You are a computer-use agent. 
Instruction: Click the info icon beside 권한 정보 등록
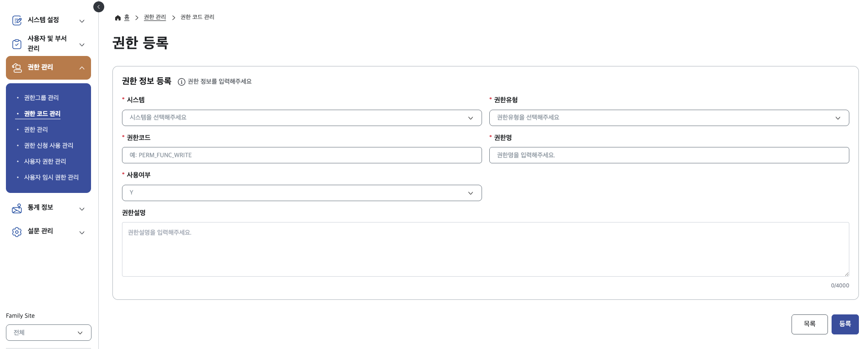point(181,82)
